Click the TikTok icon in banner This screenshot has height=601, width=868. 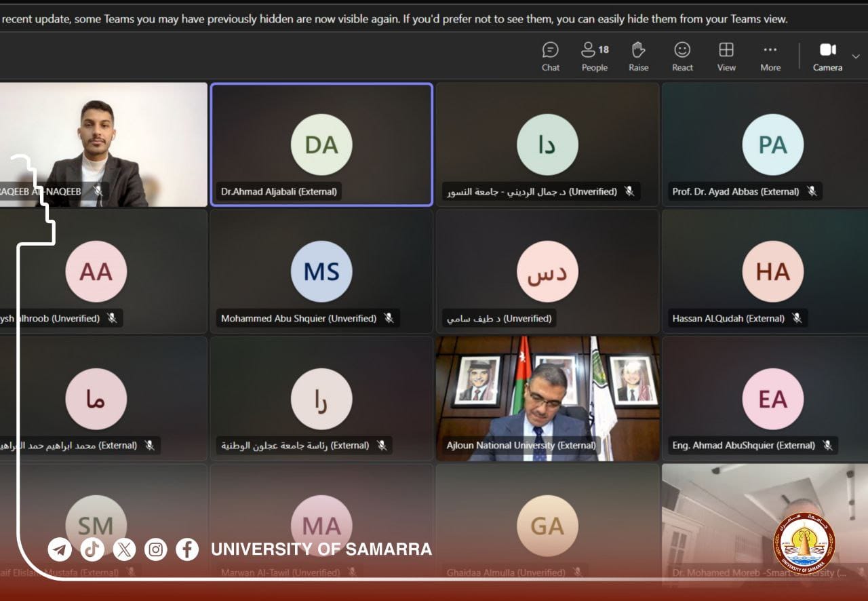pos(92,549)
